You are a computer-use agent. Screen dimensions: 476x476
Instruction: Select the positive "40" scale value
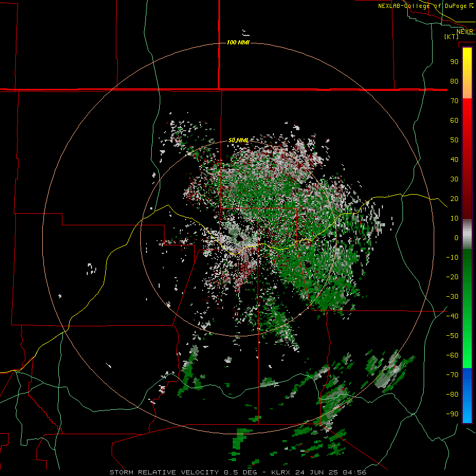(x=454, y=159)
